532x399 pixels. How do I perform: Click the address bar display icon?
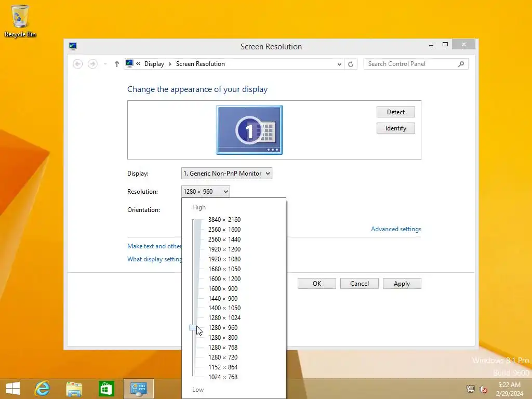(x=129, y=63)
